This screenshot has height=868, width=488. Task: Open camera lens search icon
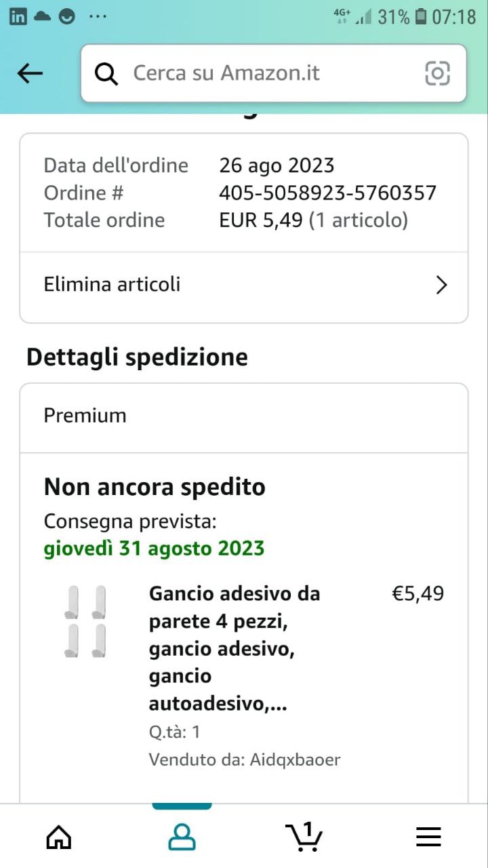437,73
